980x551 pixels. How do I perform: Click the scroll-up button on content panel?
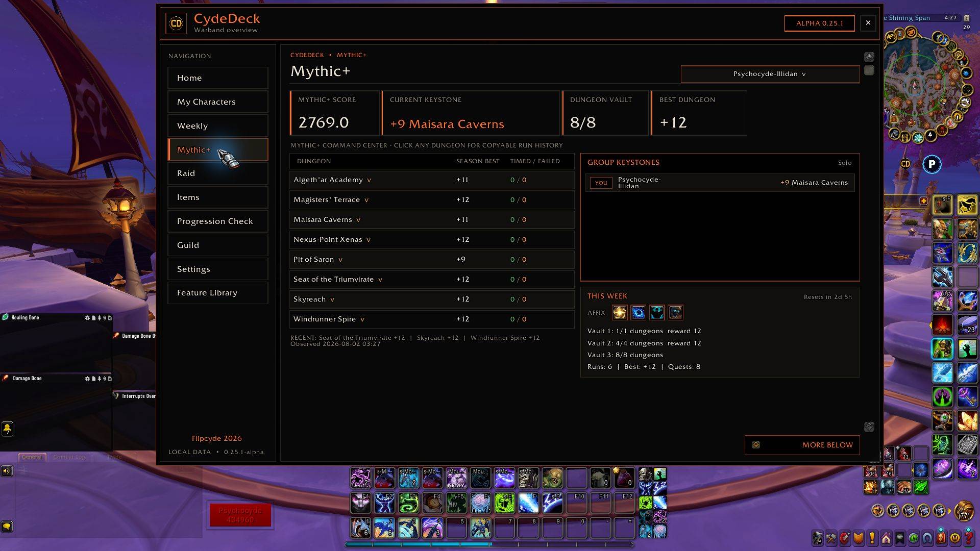point(869,57)
